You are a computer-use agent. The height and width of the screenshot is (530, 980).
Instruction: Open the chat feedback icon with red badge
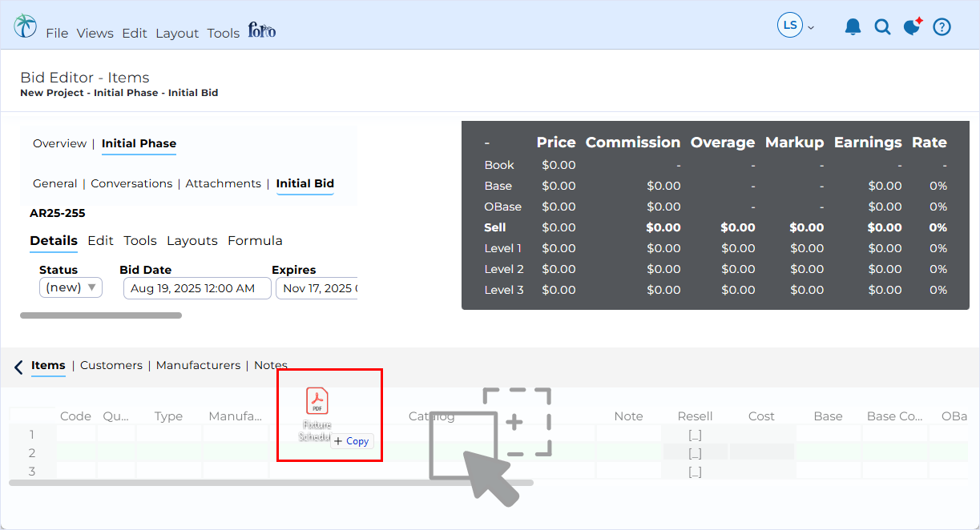point(912,26)
